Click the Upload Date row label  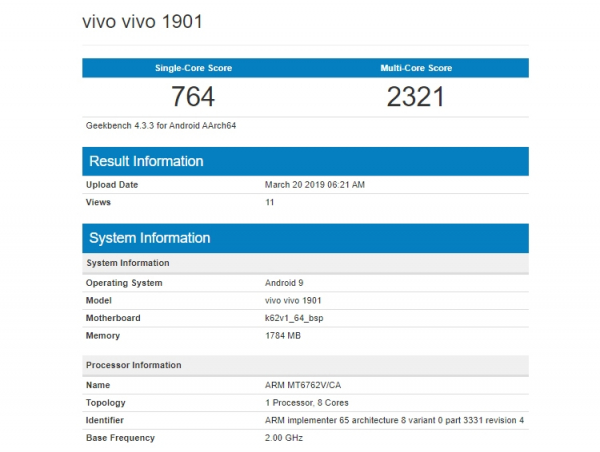[112, 185]
